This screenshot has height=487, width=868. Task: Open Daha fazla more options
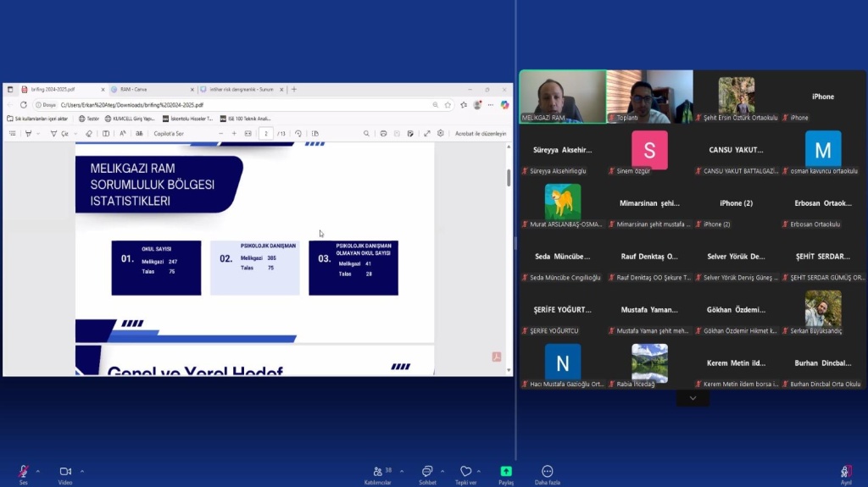pos(547,472)
